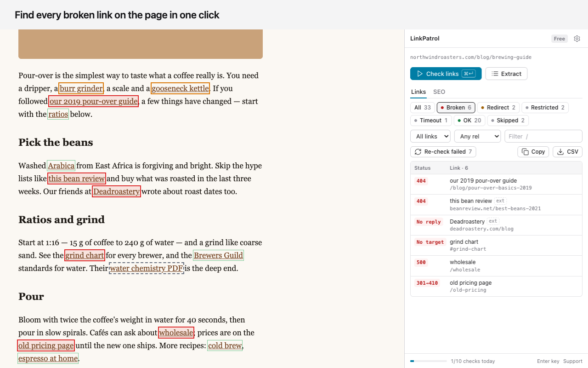Click the Extract button
Screen dimensions: 588x368
(x=506, y=74)
